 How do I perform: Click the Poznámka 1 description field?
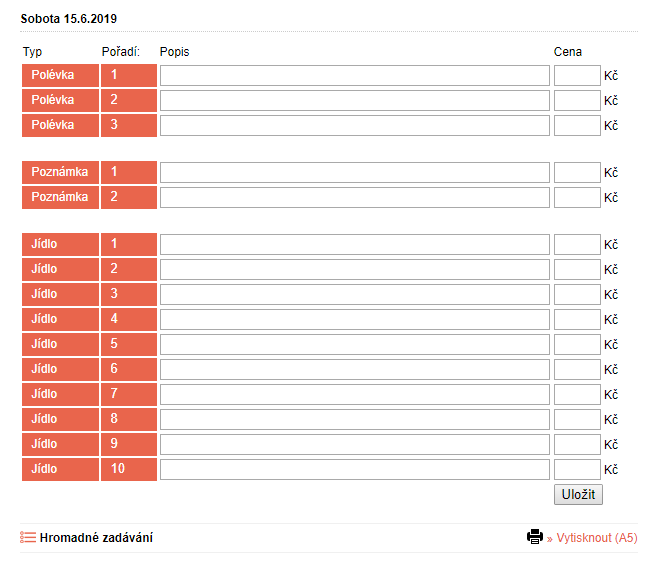click(354, 173)
